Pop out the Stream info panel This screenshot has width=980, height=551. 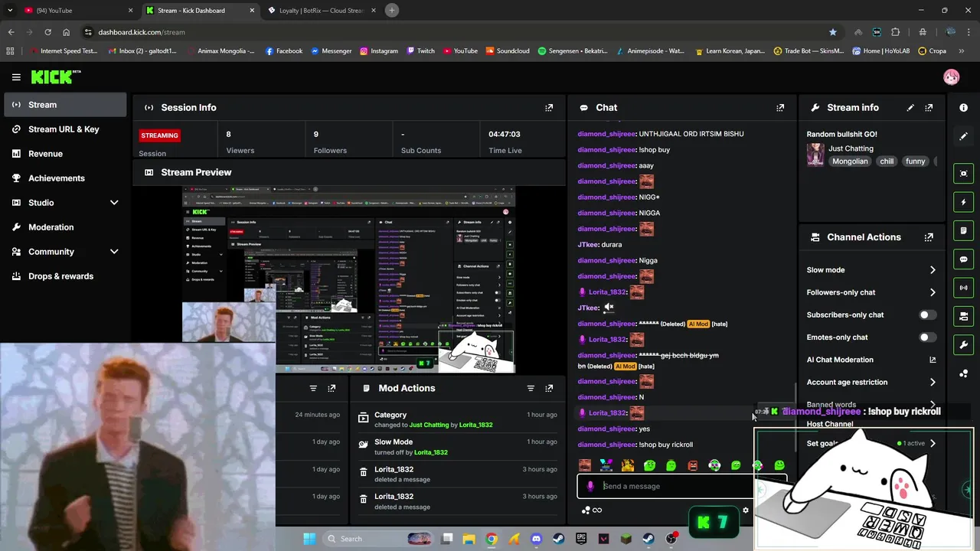coord(929,108)
